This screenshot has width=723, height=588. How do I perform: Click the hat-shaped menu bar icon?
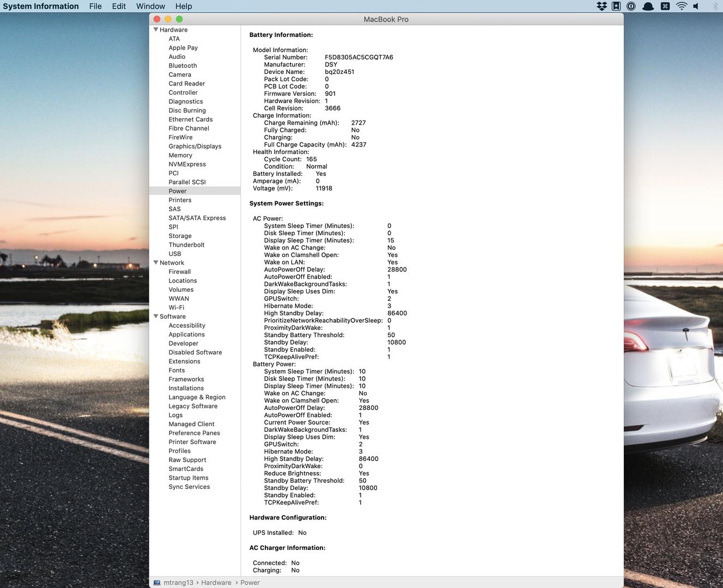pyautogui.click(x=648, y=6)
